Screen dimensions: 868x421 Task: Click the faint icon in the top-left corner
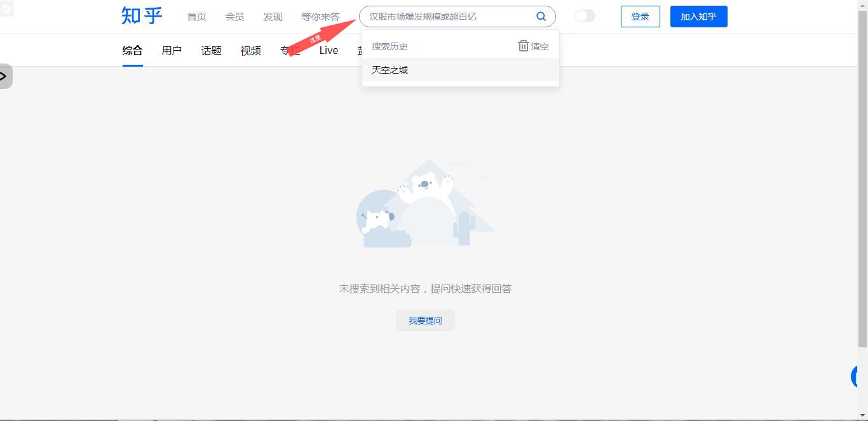pos(6,9)
